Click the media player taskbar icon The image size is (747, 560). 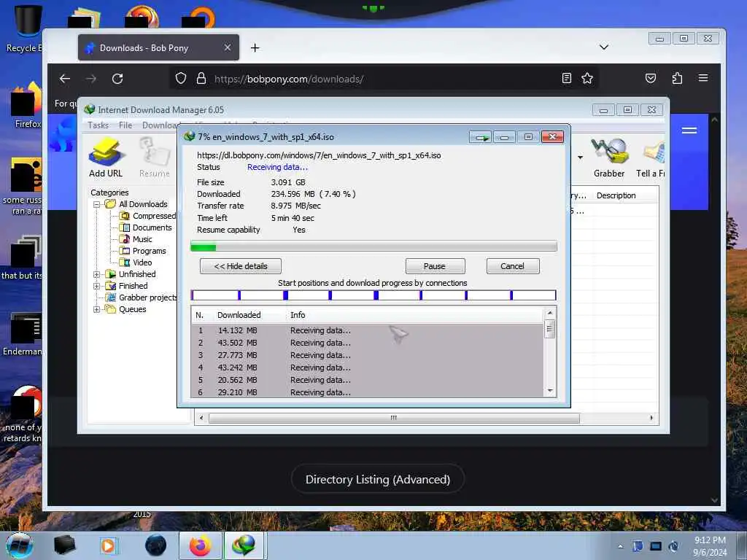click(x=108, y=545)
